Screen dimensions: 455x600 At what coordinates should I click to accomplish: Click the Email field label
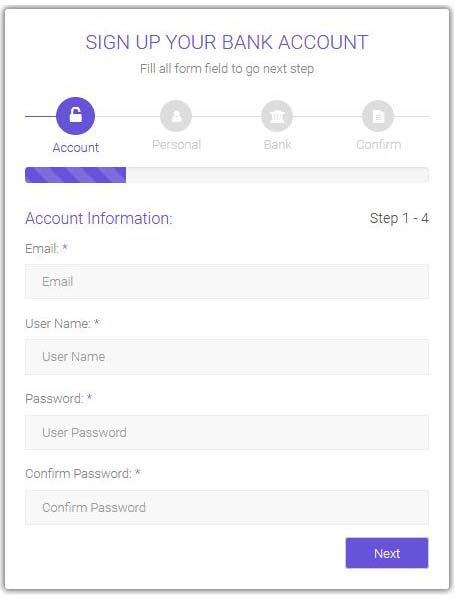[46, 248]
